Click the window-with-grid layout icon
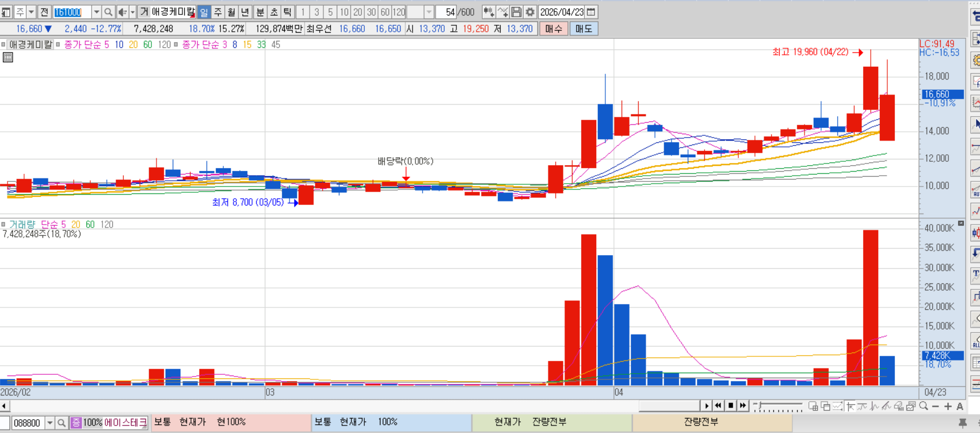Image resolution: width=980 pixels, height=433 pixels. [x=813, y=406]
